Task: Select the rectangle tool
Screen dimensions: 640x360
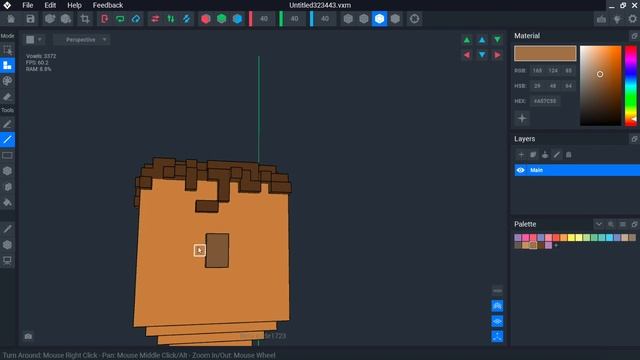Action: 7,156
